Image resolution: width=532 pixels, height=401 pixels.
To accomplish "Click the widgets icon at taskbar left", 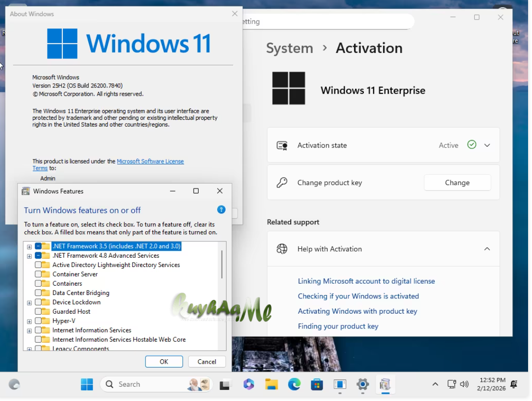I will (14, 384).
